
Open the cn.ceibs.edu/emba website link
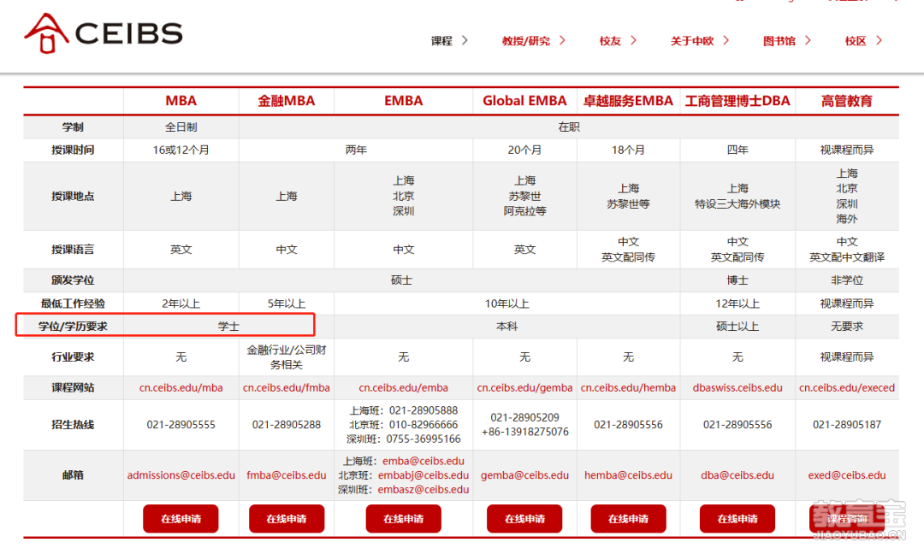404,387
